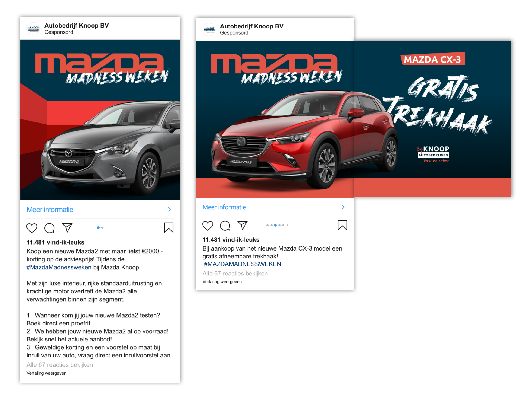The image size is (532, 395).
Task: View all 67 reactions on Mazda2 post
Action: 60,365
